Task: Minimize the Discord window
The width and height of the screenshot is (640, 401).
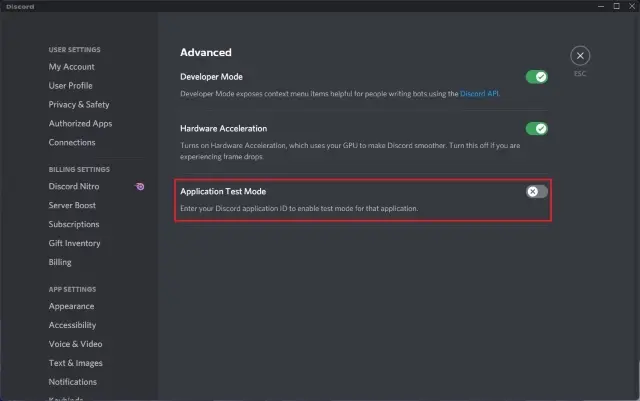Action: [x=601, y=6]
